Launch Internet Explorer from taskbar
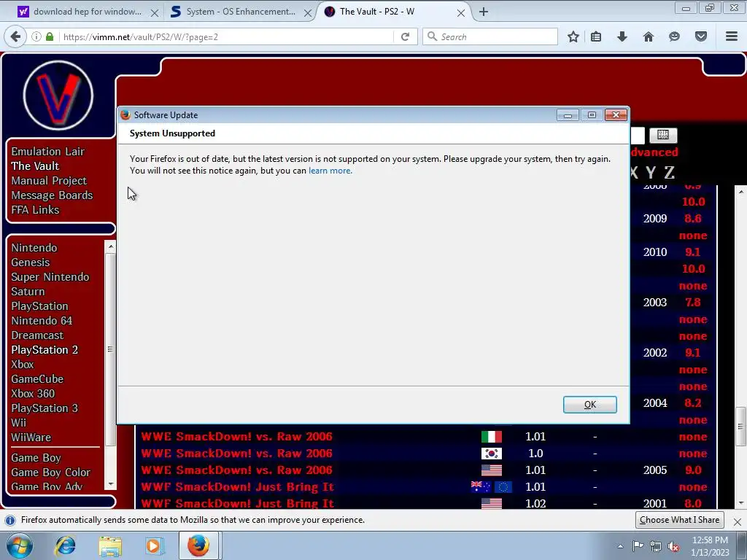This screenshot has width=747, height=560. [65, 545]
